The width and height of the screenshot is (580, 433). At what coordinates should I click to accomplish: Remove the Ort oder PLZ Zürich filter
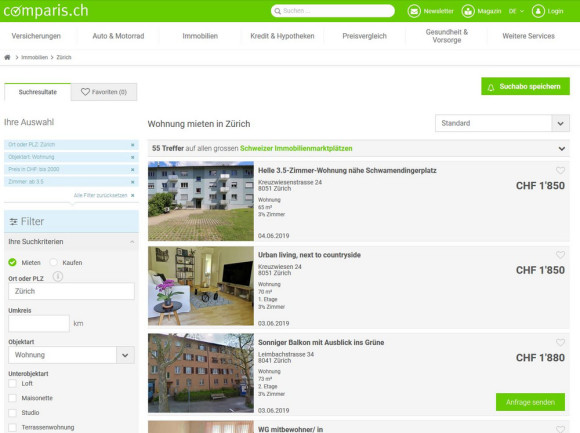pos(132,145)
